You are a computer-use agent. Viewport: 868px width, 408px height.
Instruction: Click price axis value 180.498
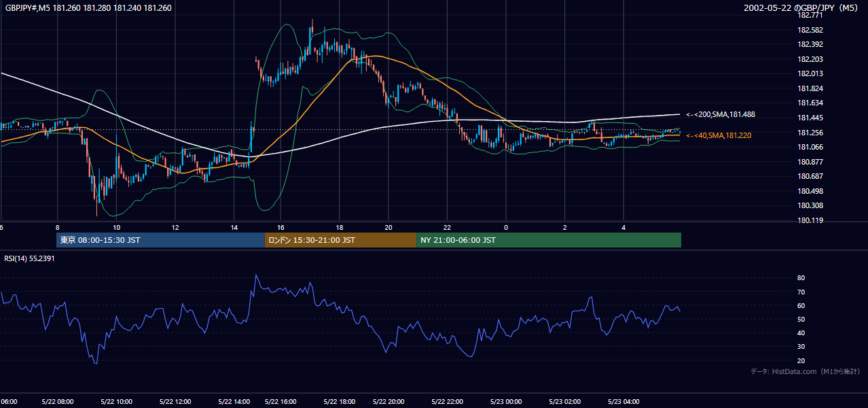point(810,191)
